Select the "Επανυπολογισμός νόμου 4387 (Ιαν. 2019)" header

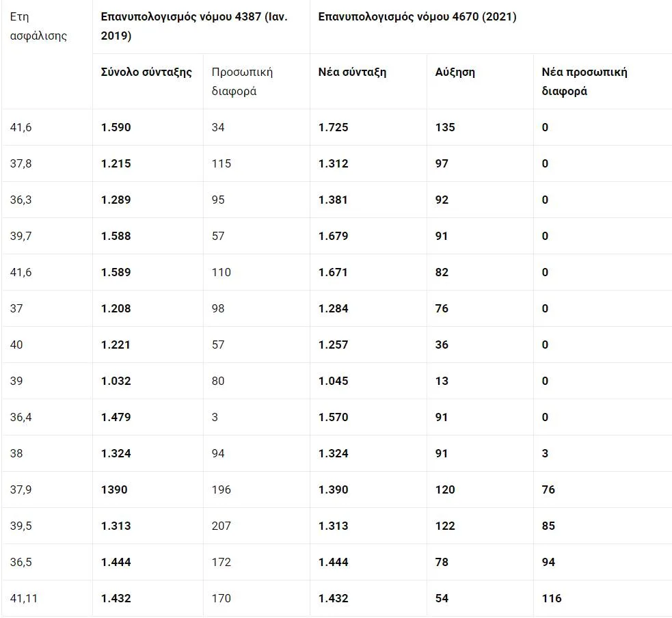[193, 26]
